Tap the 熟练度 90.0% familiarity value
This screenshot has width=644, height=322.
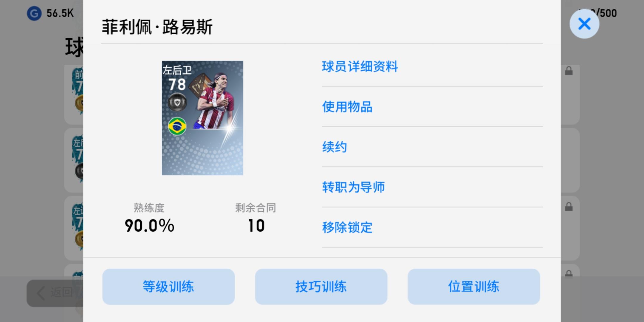coord(150,226)
